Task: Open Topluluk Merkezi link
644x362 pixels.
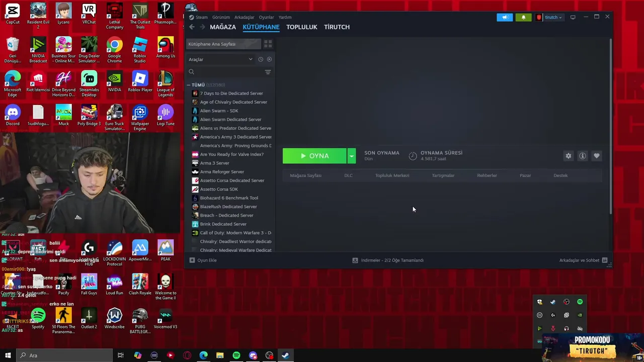Action: point(392,175)
